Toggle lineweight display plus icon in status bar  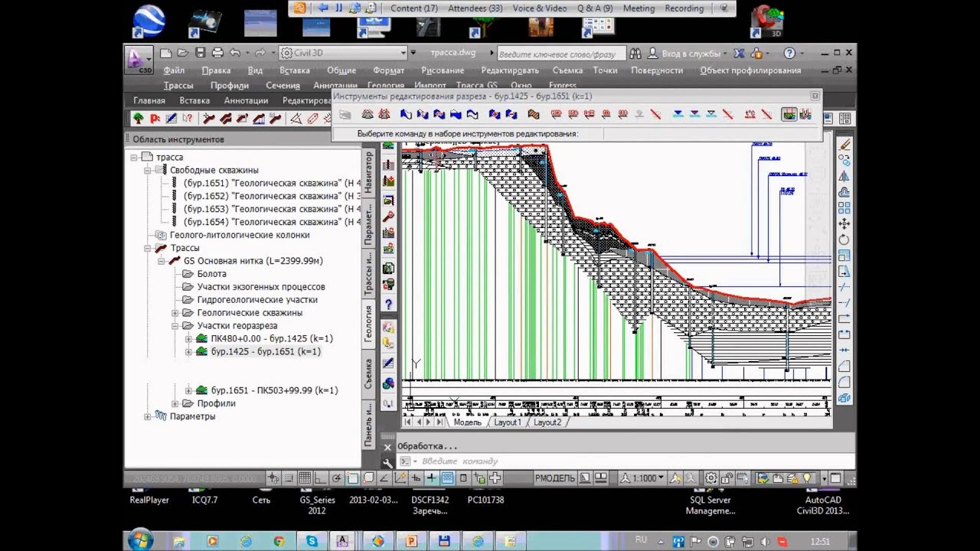pos(431,478)
